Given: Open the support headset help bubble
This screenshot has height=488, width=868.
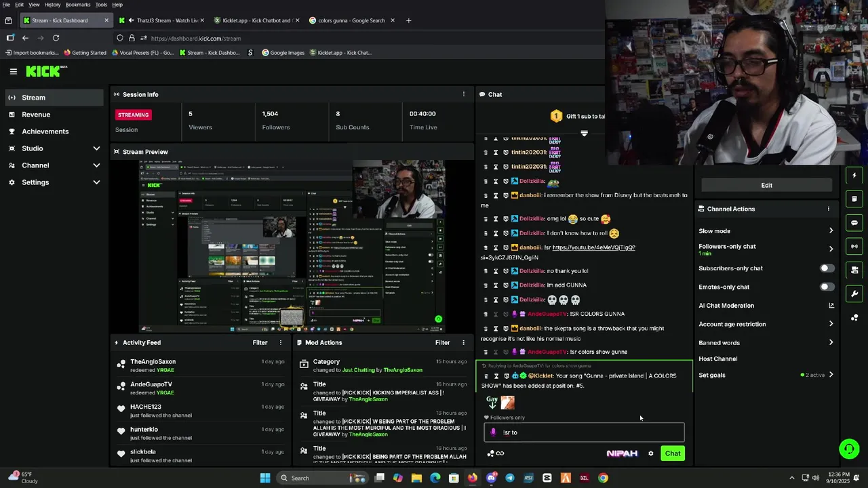Looking at the screenshot, I should 848,449.
